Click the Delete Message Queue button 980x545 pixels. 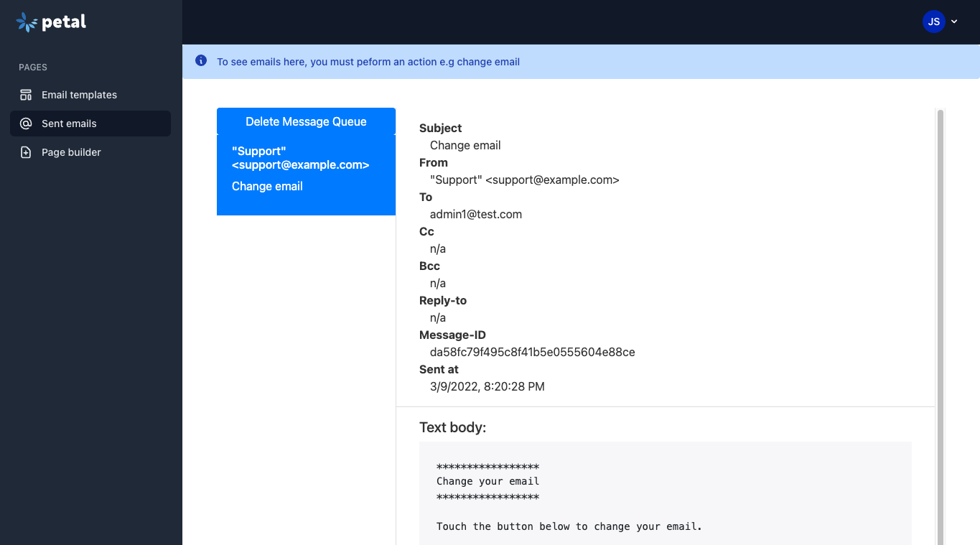(306, 121)
